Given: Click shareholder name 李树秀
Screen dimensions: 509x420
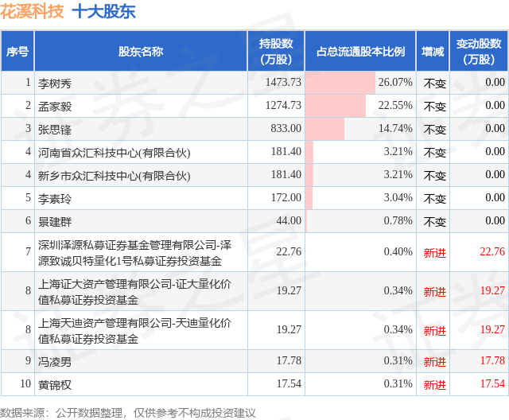Looking at the screenshot, I should [x=55, y=84].
